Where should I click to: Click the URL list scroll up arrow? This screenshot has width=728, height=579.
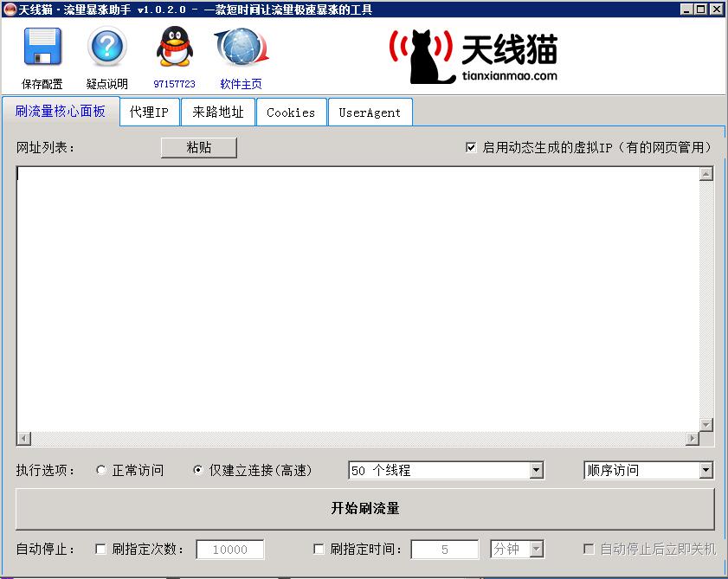pyautogui.click(x=706, y=174)
